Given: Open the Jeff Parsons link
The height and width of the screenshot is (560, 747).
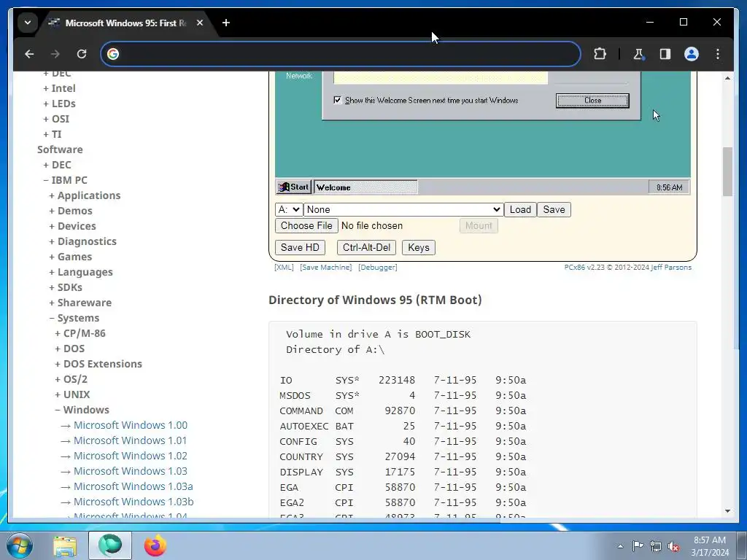Looking at the screenshot, I should point(671,267).
